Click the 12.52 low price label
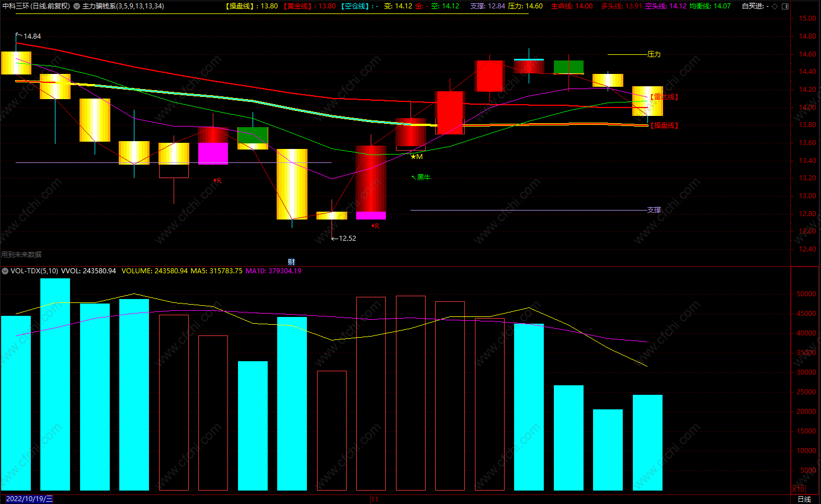 pyautogui.click(x=347, y=239)
